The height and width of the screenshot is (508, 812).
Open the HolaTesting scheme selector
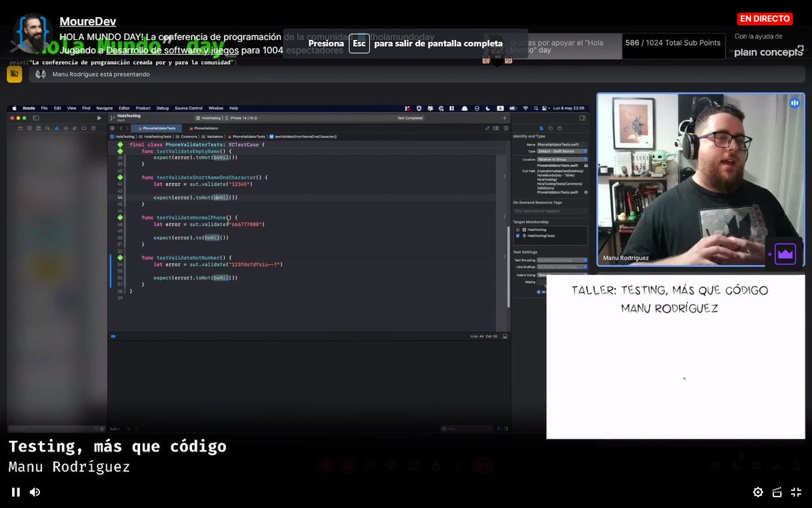208,118
